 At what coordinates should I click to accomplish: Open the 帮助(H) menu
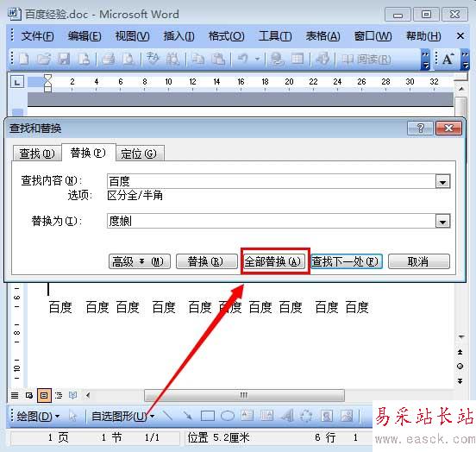pos(423,36)
